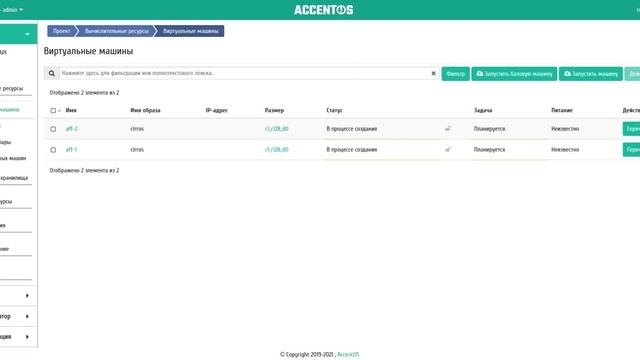Click action button in aff-2 row
Screen dimensions: 640x360
pos(631,129)
